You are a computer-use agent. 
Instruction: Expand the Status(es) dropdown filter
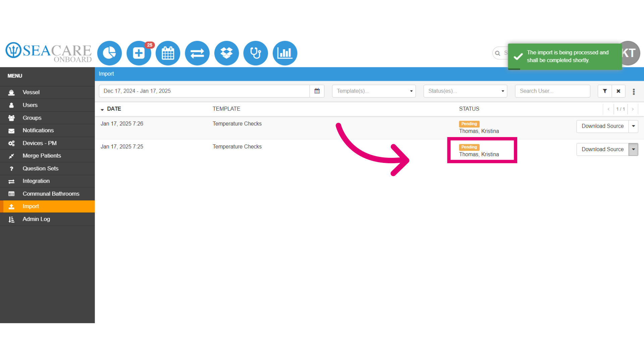465,91
